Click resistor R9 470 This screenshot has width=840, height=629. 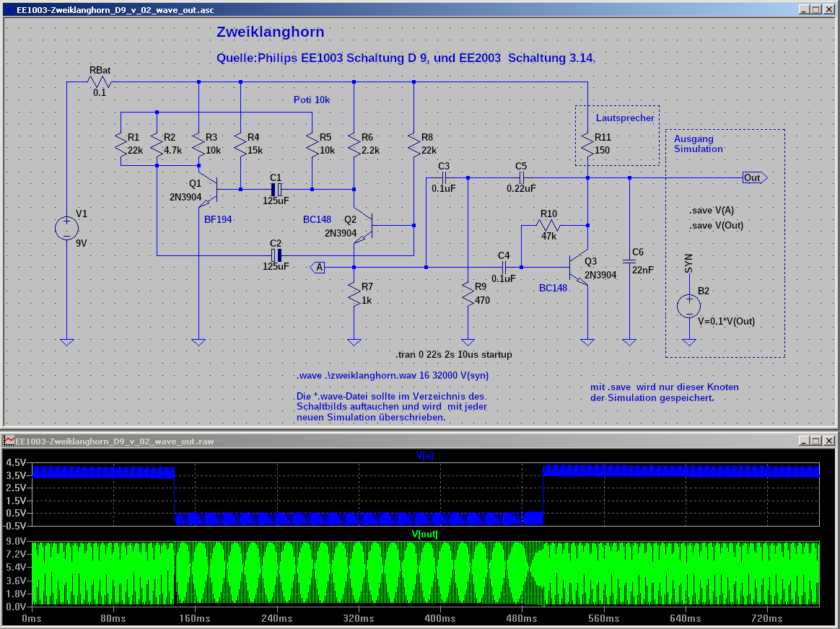[x=468, y=294]
